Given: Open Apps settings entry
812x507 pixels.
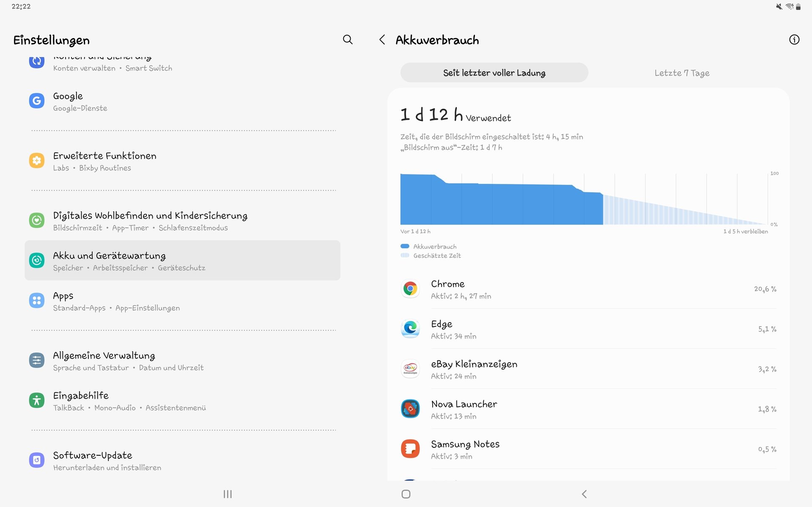Looking at the screenshot, I should [x=182, y=301].
